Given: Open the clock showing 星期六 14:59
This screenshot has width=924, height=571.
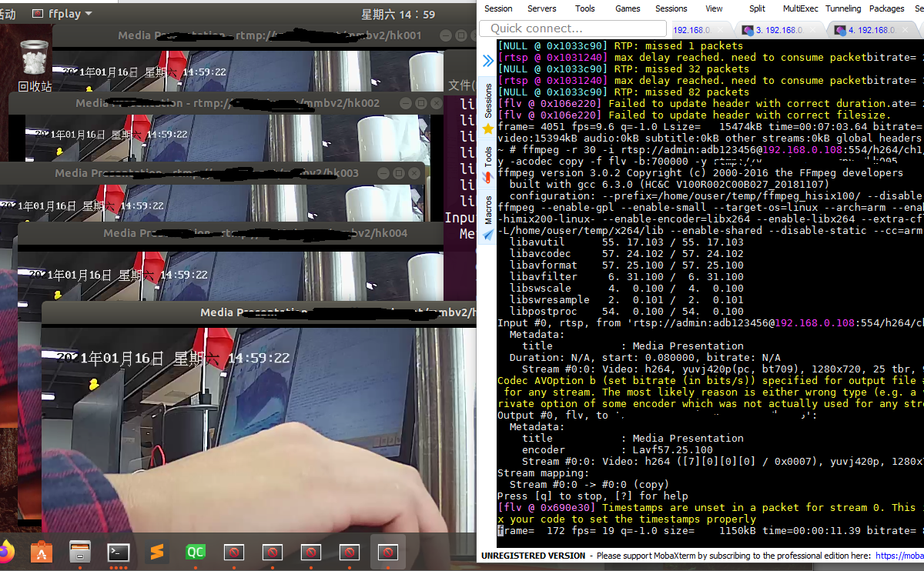Looking at the screenshot, I should 398,14.
